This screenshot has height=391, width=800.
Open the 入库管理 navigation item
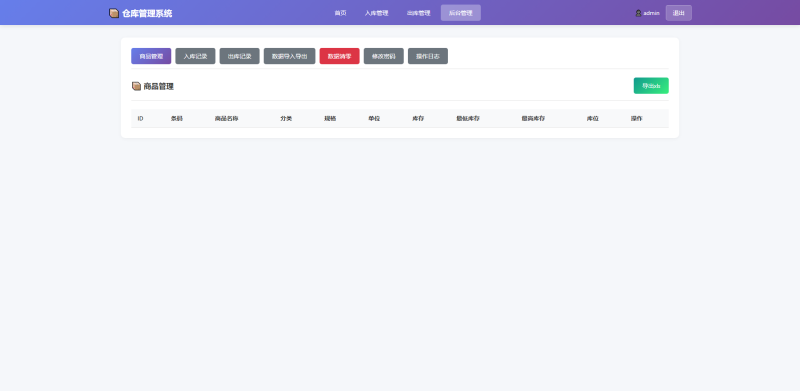(377, 13)
